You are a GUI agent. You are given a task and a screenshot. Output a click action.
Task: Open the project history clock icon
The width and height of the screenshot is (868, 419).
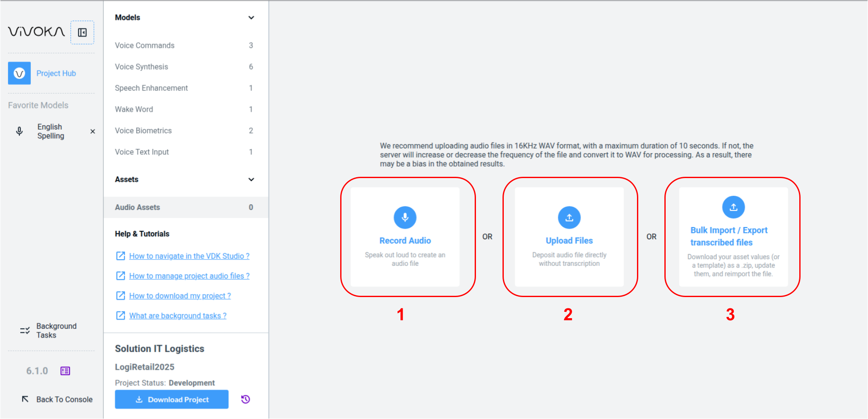(245, 399)
